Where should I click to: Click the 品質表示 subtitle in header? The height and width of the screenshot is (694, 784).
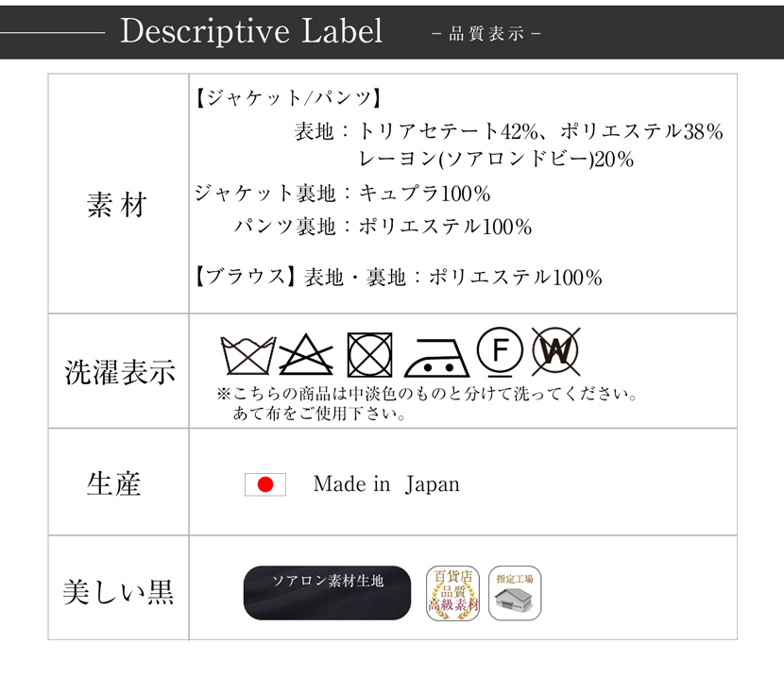[486, 33]
